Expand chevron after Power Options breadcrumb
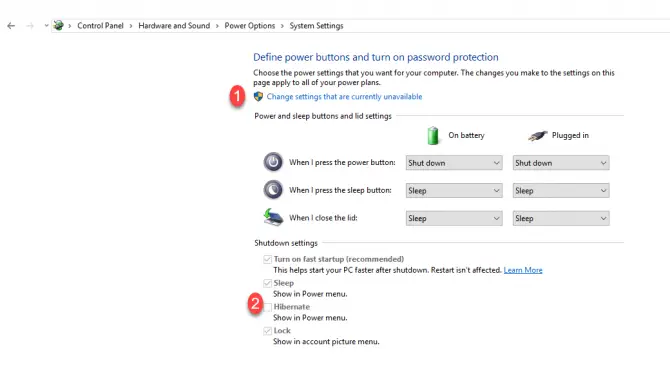 tap(282, 26)
